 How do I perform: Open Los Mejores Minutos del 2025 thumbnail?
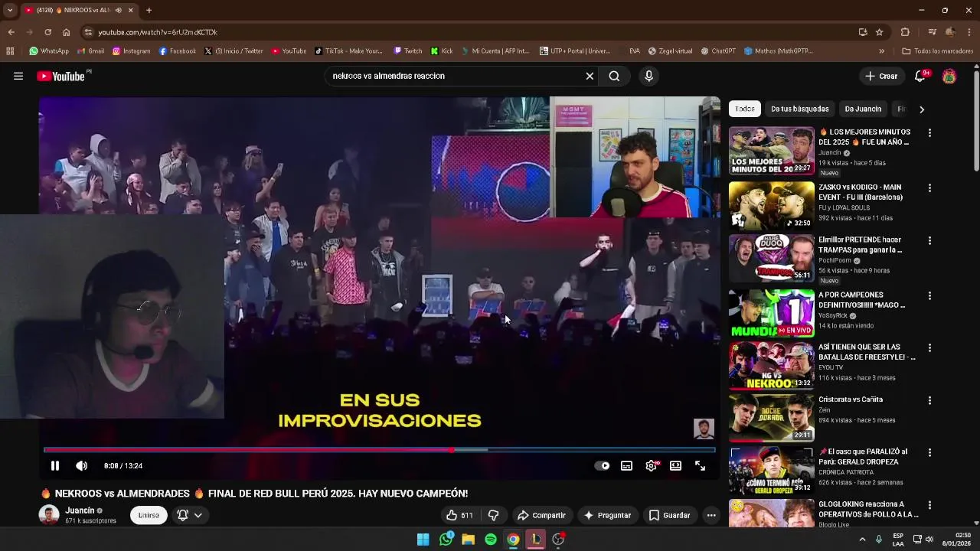pyautogui.click(x=771, y=152)
